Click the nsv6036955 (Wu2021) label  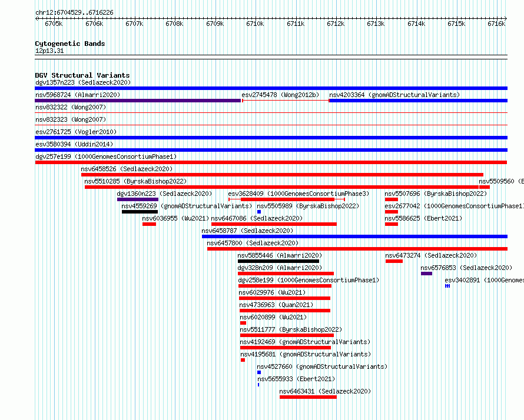click(x=175, y=218)
